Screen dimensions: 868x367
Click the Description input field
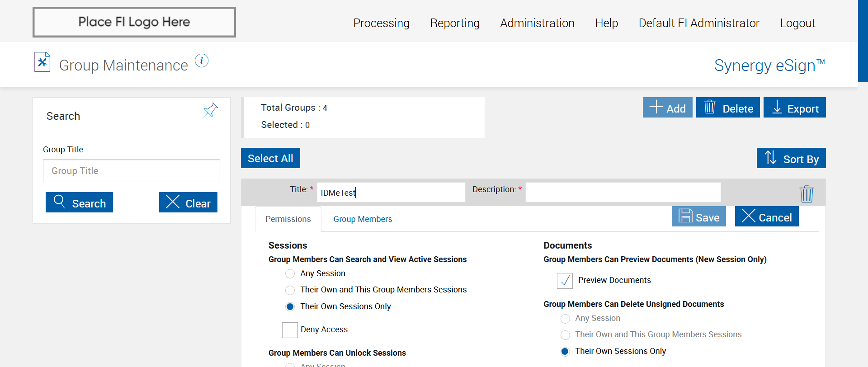623,192
